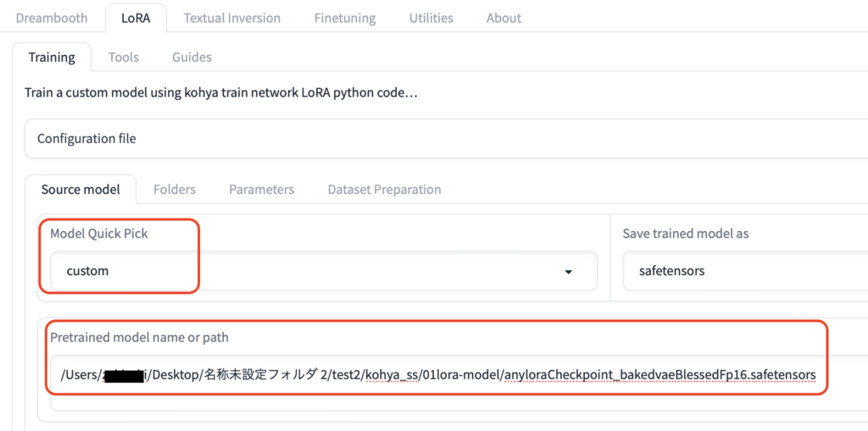Click the Pretrained model name or path label

(x=139, y=337)
